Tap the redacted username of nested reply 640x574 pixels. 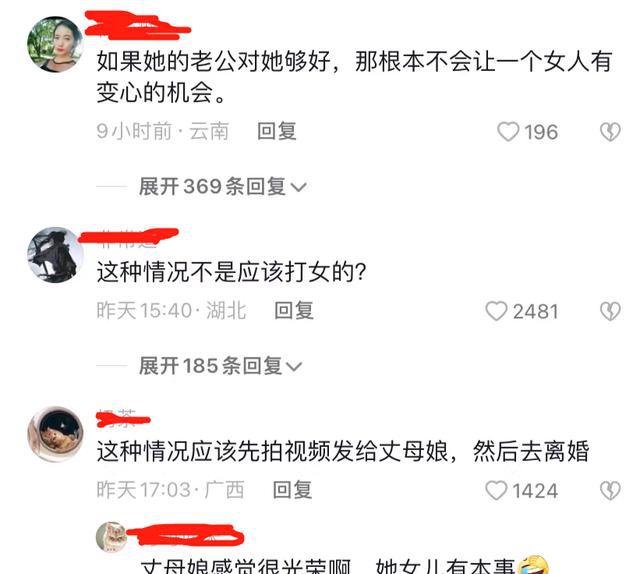coord(186,535)
